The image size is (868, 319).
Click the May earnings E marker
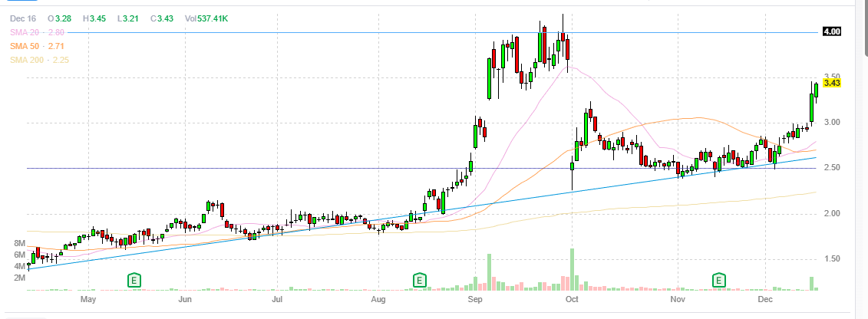pyautogui.click(x=134, y=281)
